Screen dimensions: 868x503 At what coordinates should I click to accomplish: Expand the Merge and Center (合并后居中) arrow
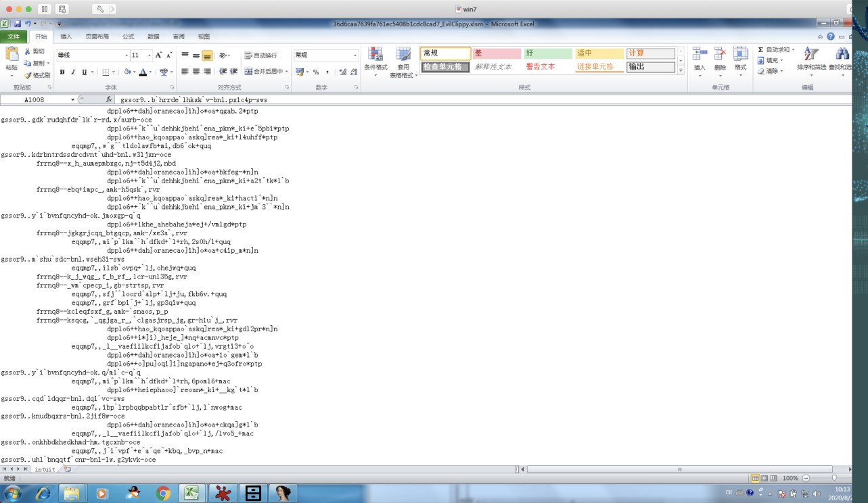point(287,72)
